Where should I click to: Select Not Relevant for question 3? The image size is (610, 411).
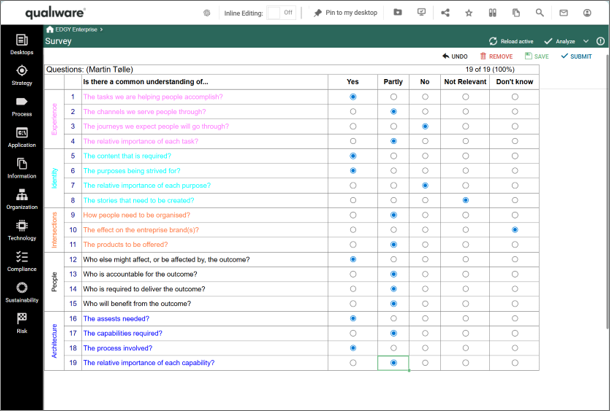pyautogui.click(x=465, y=126)
